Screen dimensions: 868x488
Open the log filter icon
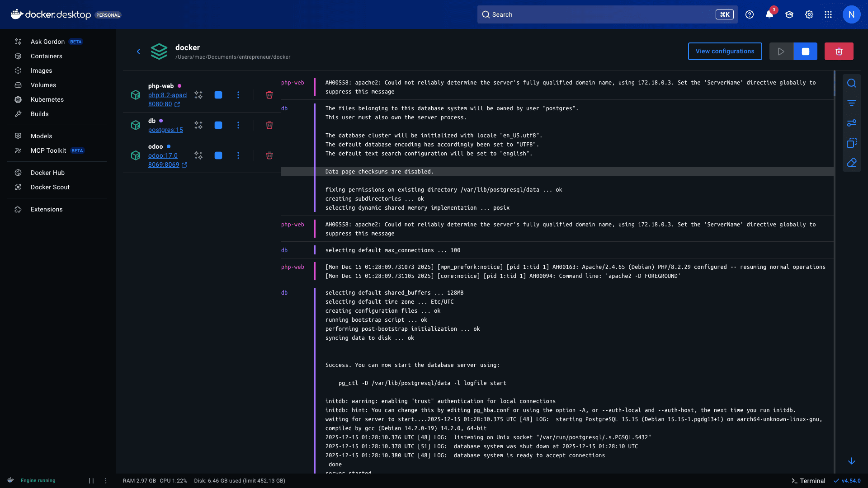[852, 103]
